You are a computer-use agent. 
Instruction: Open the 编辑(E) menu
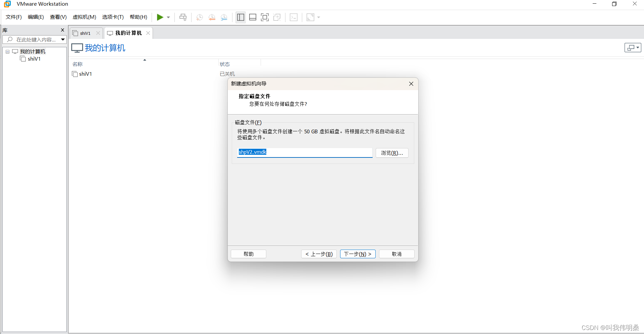point(36,17)
